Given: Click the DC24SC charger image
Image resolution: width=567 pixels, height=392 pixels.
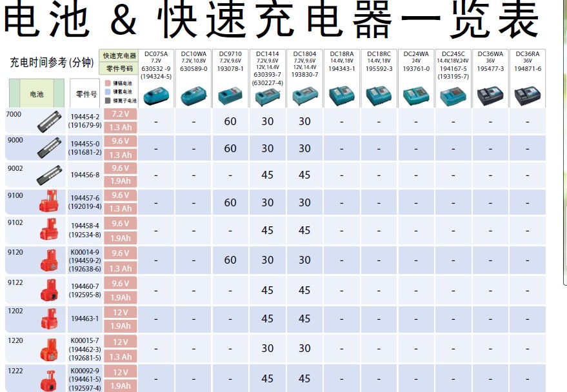Looking at the screenshot, I should click(x=453, y=97).
